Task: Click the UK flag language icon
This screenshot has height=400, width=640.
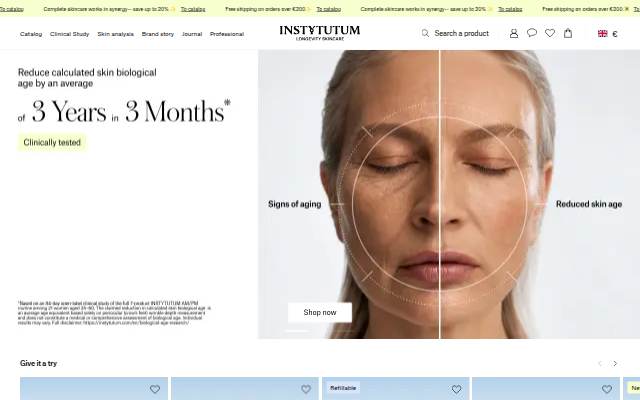Action: 602,33
